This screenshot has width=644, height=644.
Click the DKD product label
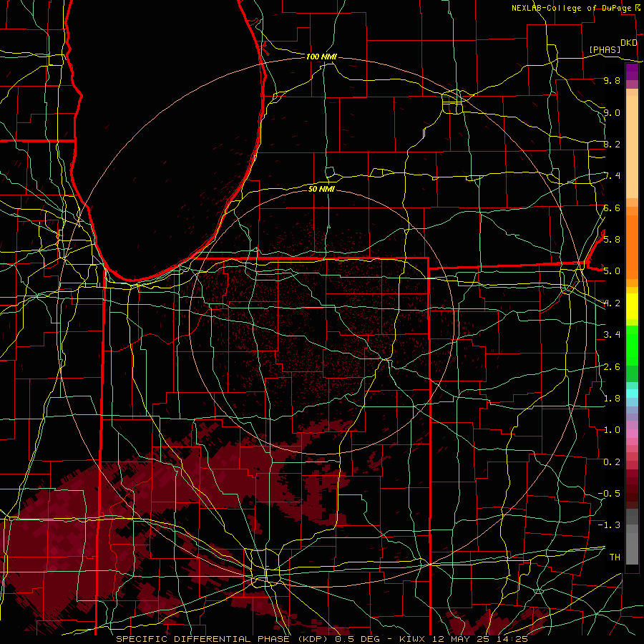pos(628,42)
